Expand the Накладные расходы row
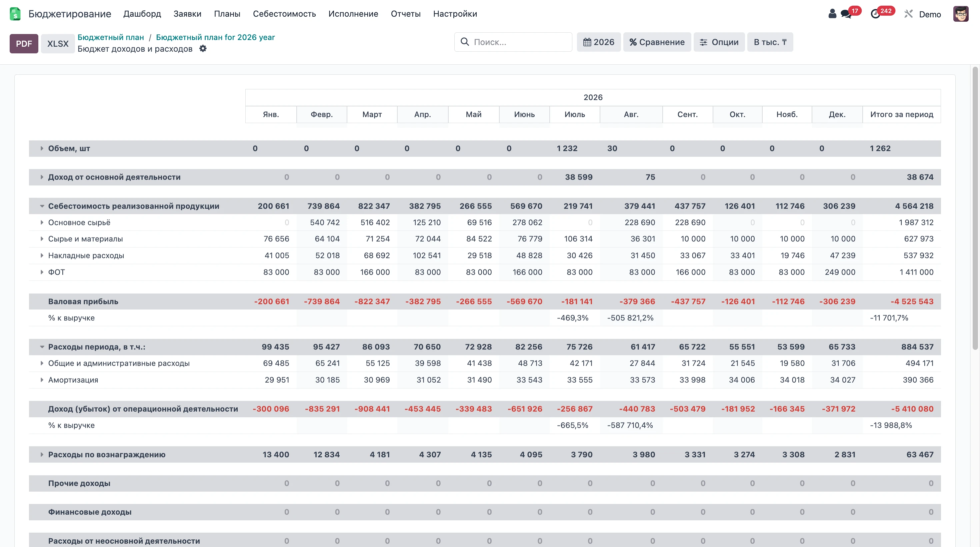This screenshot has width=980, height=547. point(42,255)
